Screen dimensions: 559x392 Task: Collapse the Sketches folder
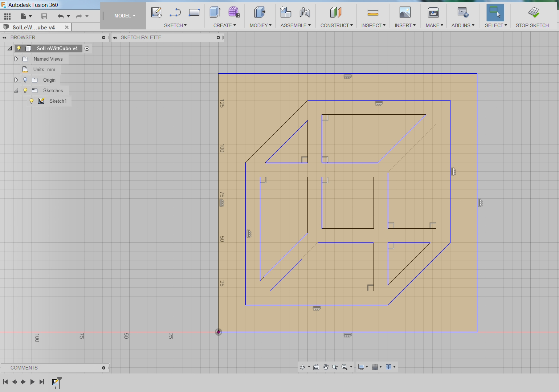pos(16,90)
